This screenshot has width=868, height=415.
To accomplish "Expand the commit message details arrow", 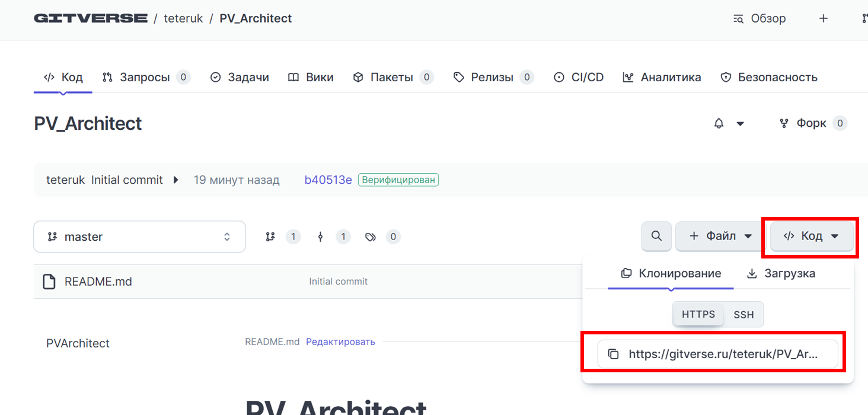I will click(175, 180).
